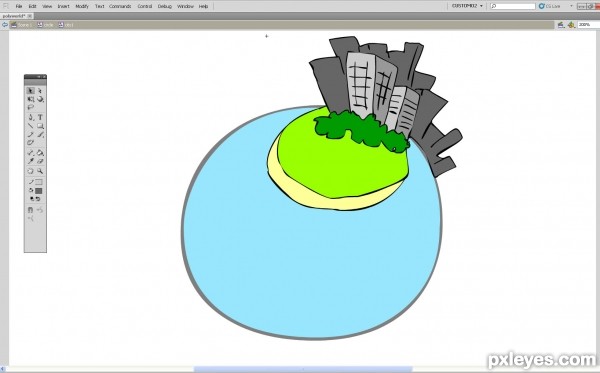Select the Subselection tool

pos(40,91)
